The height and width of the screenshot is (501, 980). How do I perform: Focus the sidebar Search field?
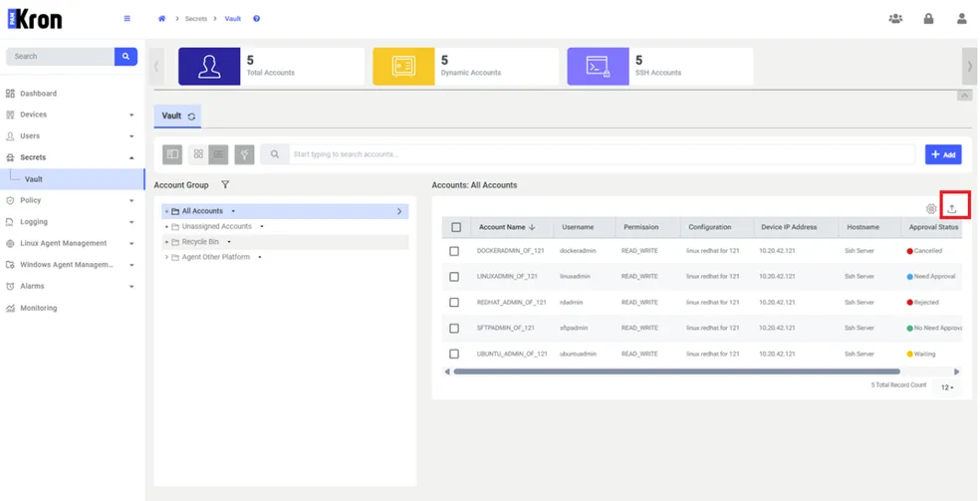pyautogui.click(x=60, y=56)
